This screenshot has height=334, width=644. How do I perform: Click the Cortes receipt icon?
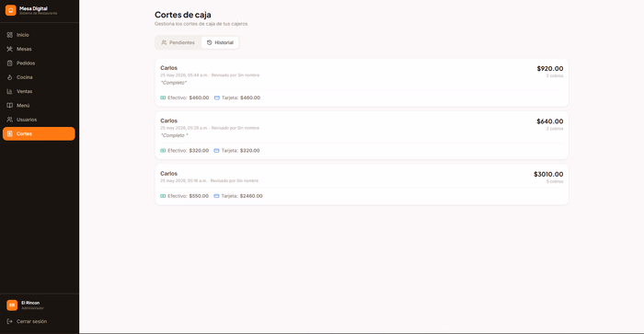[9, 133]
